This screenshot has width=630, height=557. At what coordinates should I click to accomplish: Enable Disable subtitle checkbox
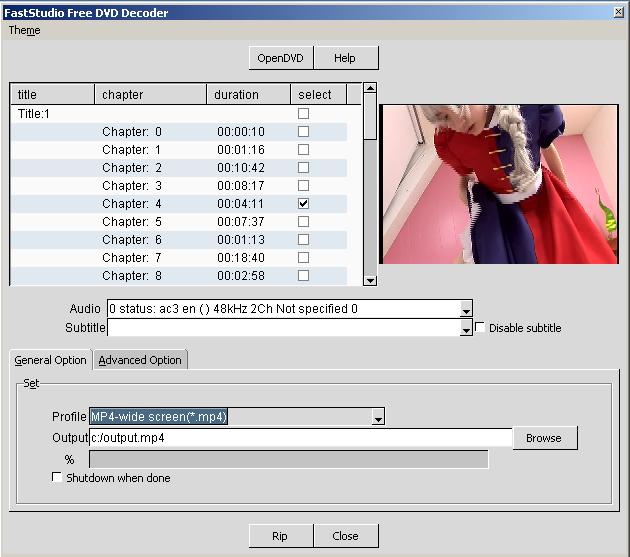tap(480, 327)
